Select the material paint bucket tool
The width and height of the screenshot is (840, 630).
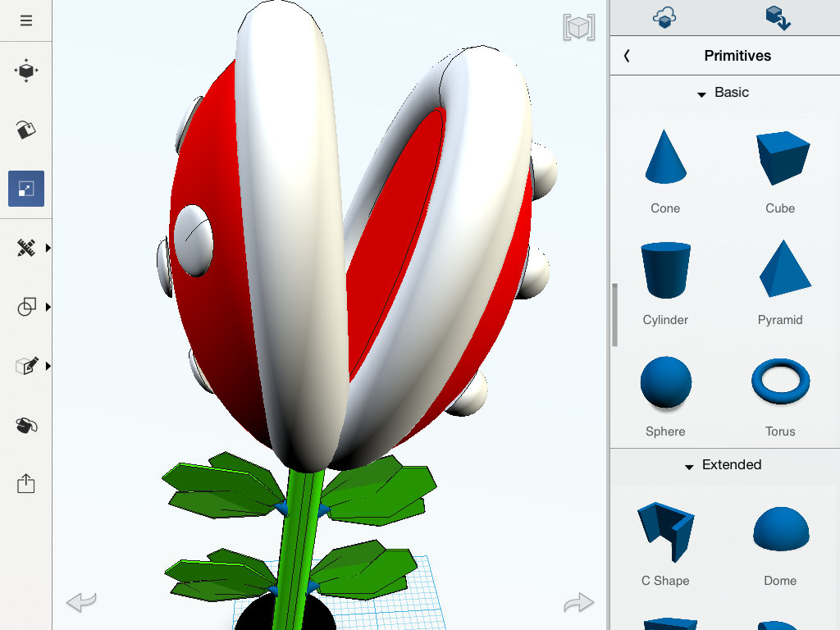25,129
